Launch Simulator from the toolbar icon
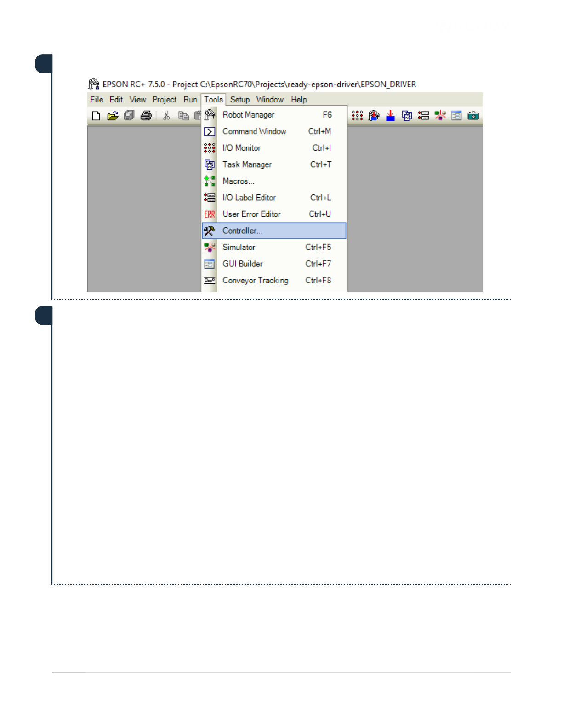The width and height of the screenshot is (563, 728). [440, 116]
